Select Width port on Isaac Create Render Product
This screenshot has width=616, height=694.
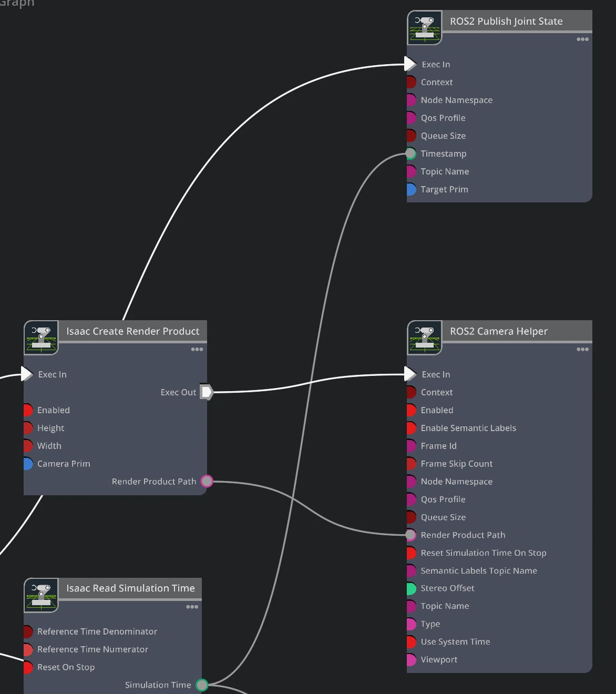click(28, 446)
